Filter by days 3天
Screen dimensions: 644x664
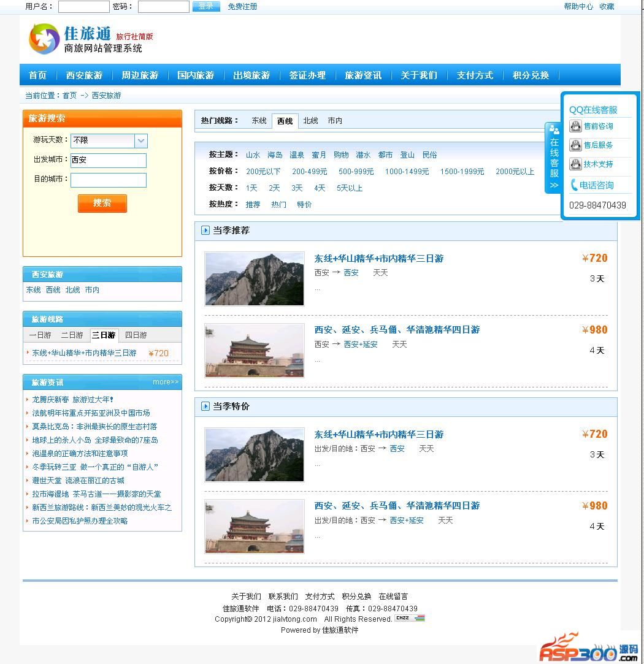[297, 188]
